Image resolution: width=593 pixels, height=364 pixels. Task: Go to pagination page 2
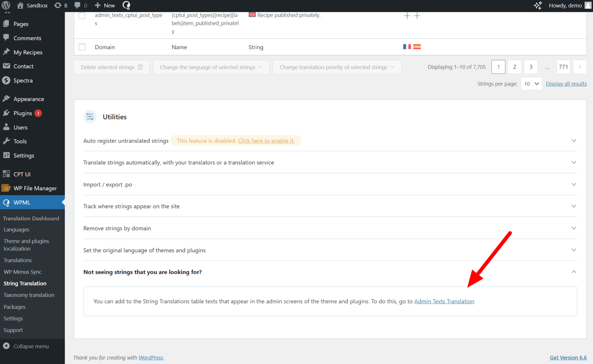(514, 67)
